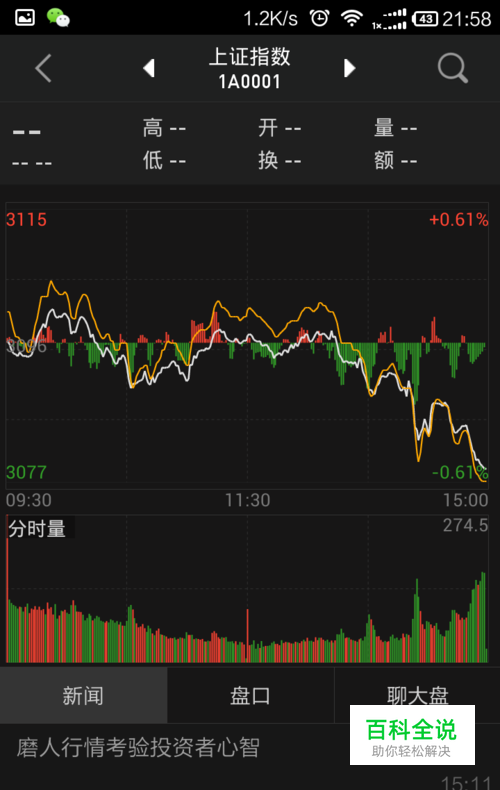
Task: Tap the 3115 upper price label
Action: [26, 220]
